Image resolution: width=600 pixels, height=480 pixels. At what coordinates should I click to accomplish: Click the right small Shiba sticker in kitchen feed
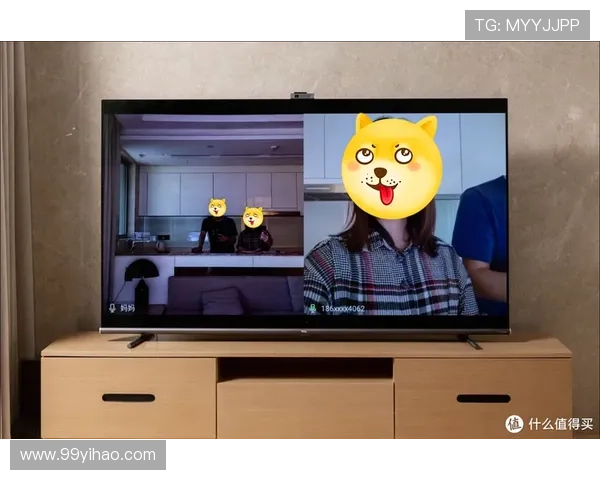[253, 217]
